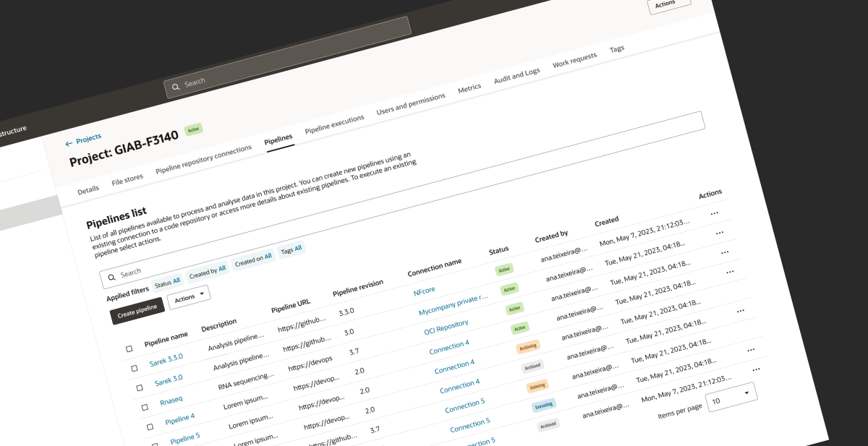Open the Work requests tab
The image size is (868, 446).
pos(575,61)
